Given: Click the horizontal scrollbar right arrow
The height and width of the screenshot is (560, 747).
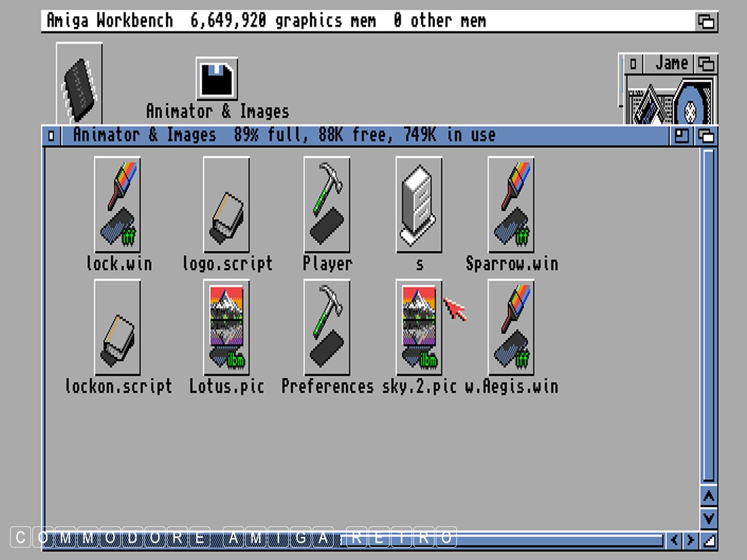Looking at the screenshot, I should (x=690, y=539).
